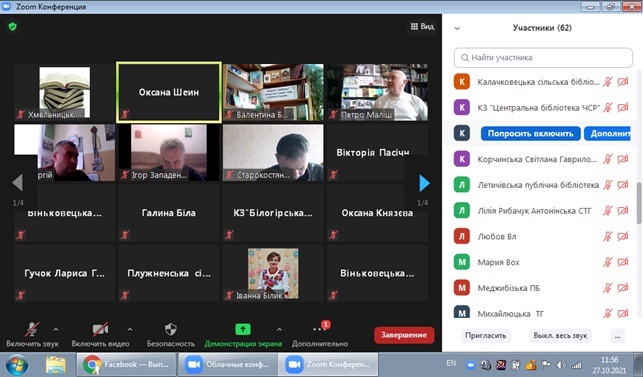Click camera-off icon for Лілія Рибачук
This screenshot has height=377, width=643.
(622, 211)
